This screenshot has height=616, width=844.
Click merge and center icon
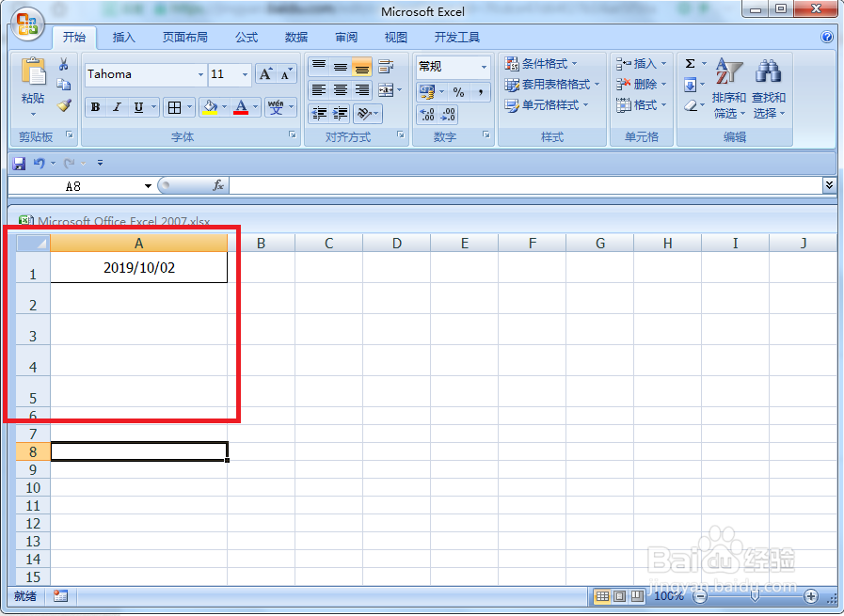[x=386, y=90]
